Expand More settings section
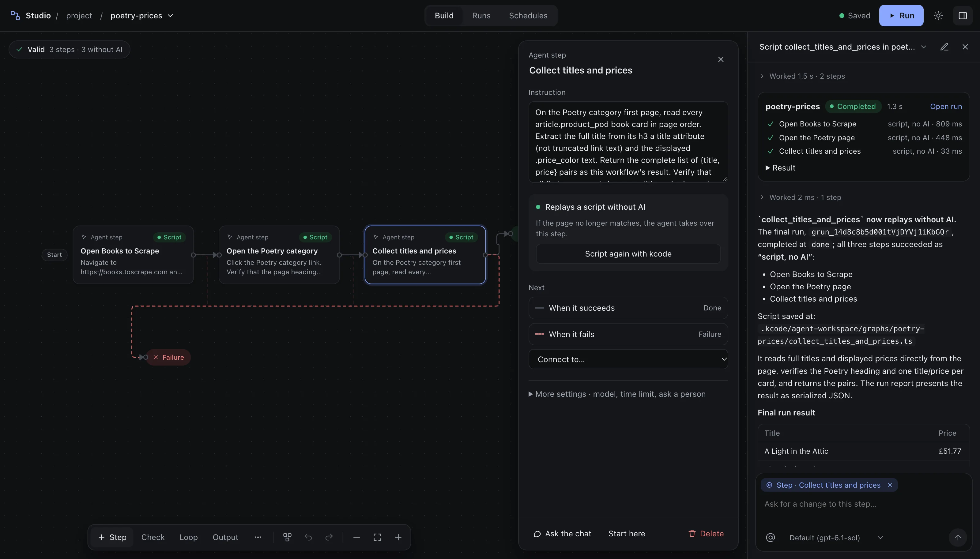This screenshot has height=559, width=980. tap(617, 394)
